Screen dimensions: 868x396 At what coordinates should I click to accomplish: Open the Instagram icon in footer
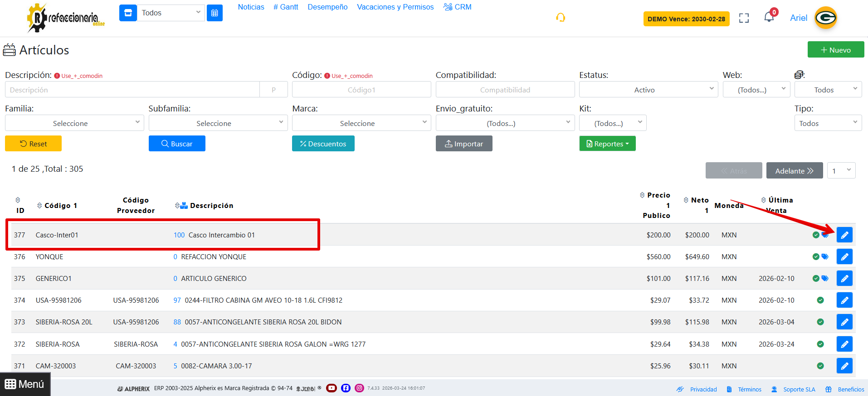point(359,388)
